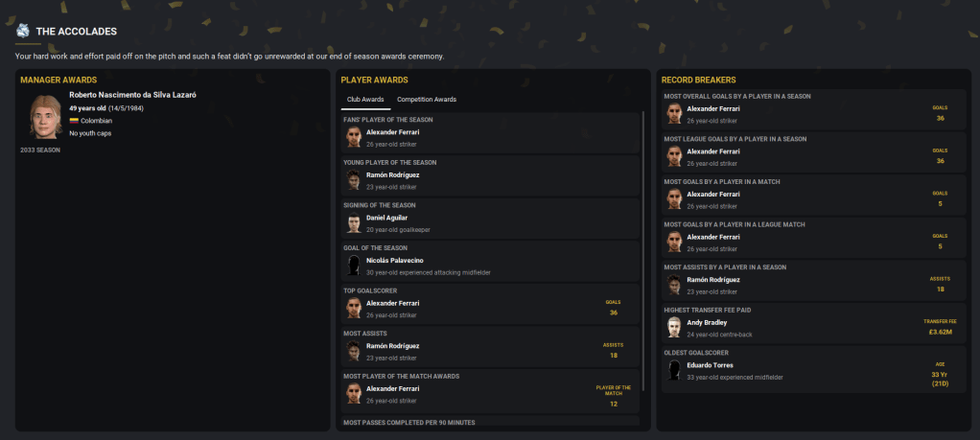Click manager Roberto Lazaró's portrait
This screenshot has width=980, height=440.
pos(42,115)
